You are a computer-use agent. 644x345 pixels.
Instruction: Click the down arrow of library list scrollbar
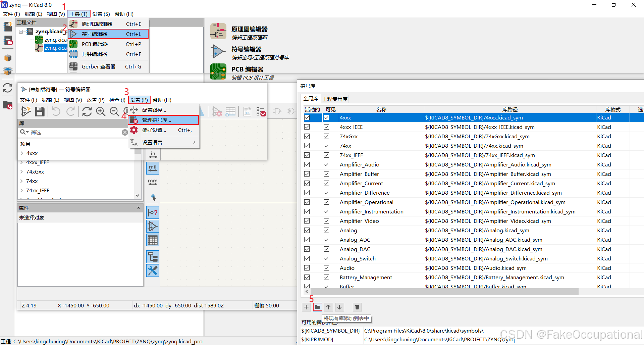137,195
